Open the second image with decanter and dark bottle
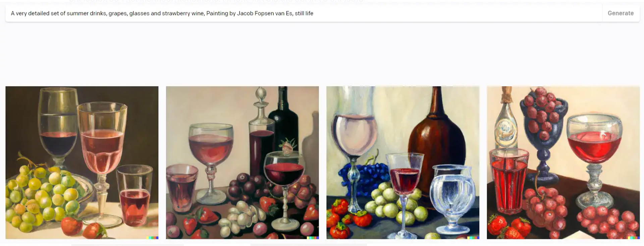The width and height of the screenshot is (644, 246). pos(242,162)
